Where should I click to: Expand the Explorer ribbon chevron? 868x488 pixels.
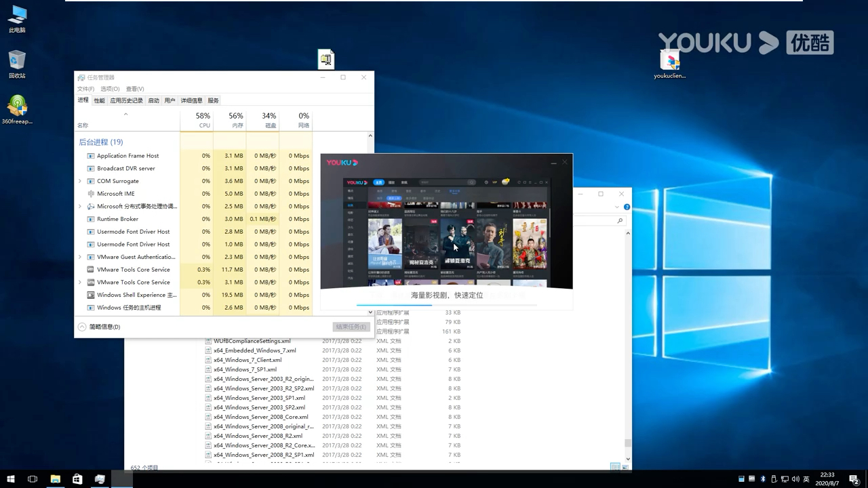[616, 207]
